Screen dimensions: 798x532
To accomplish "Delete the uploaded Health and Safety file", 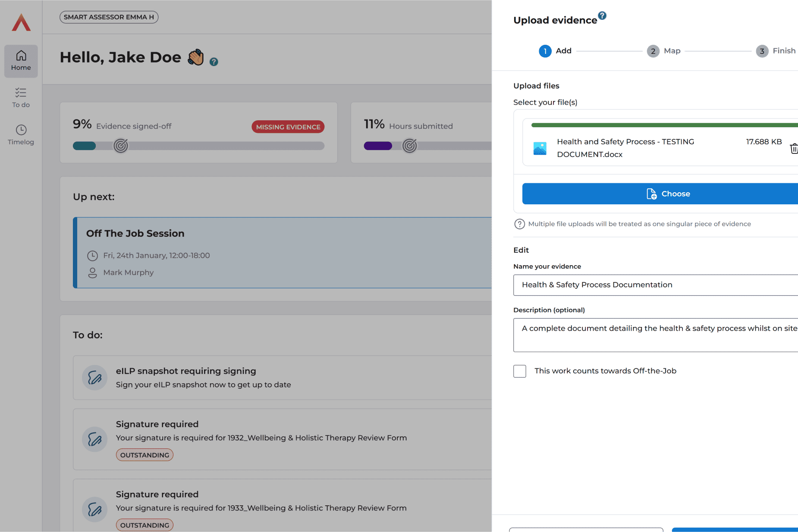I will pyautogui.click(x=793, y=148).
